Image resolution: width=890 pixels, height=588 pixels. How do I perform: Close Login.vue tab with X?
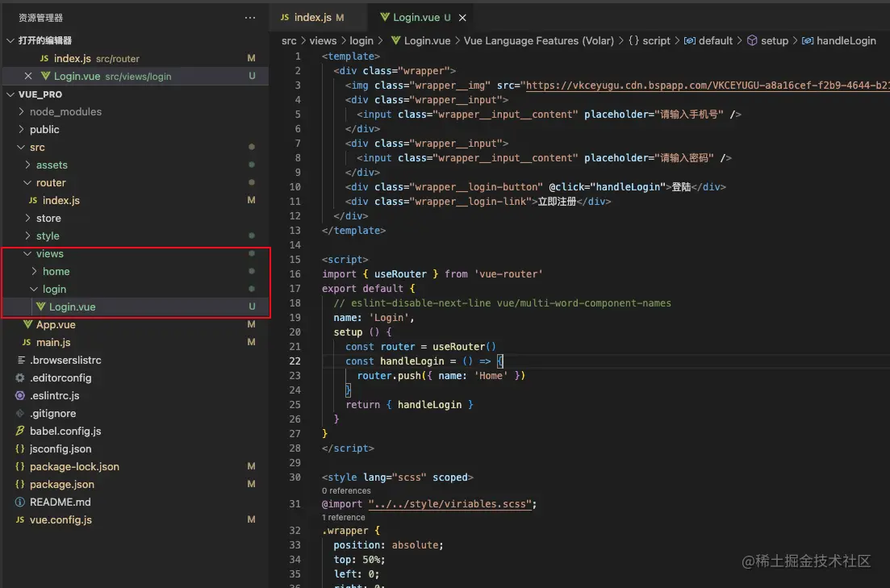pos(462,18)
